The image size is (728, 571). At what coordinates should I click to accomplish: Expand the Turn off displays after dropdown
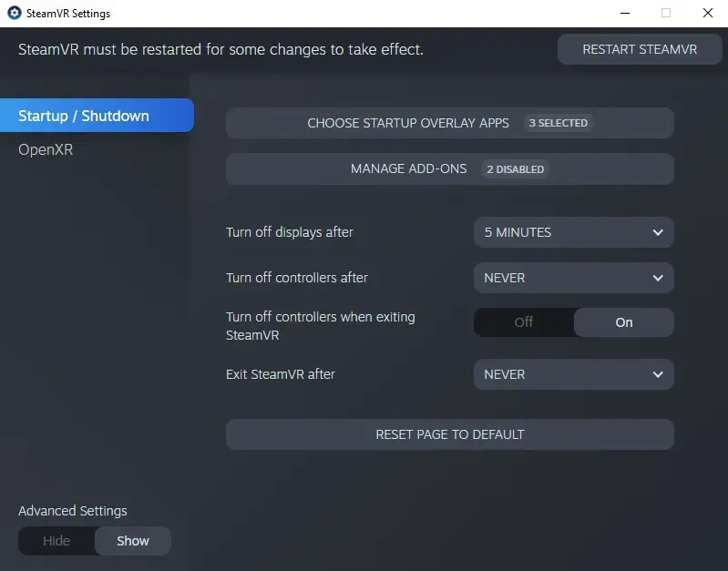(x=573, y=232)
